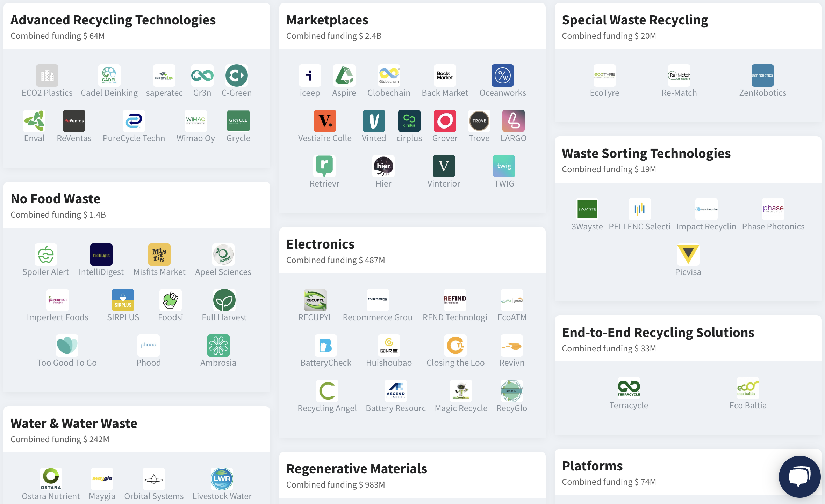Open the TWIG logo icon
Image resolution: width=825 pixels, height=504 pixels.
point(504,166)
